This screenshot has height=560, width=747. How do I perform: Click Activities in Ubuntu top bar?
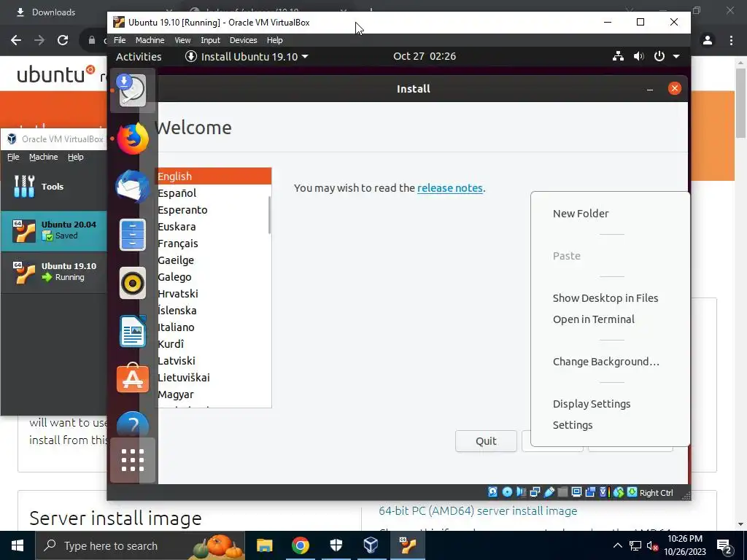139,56
